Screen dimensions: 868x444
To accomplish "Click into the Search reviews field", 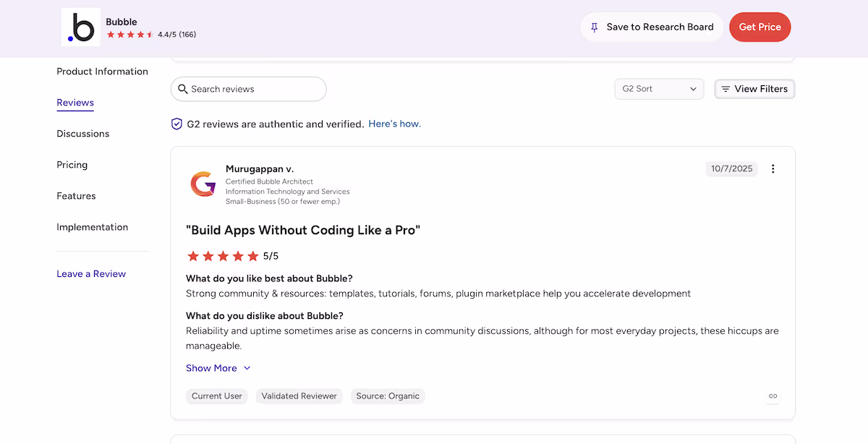I will pos(249,89).
